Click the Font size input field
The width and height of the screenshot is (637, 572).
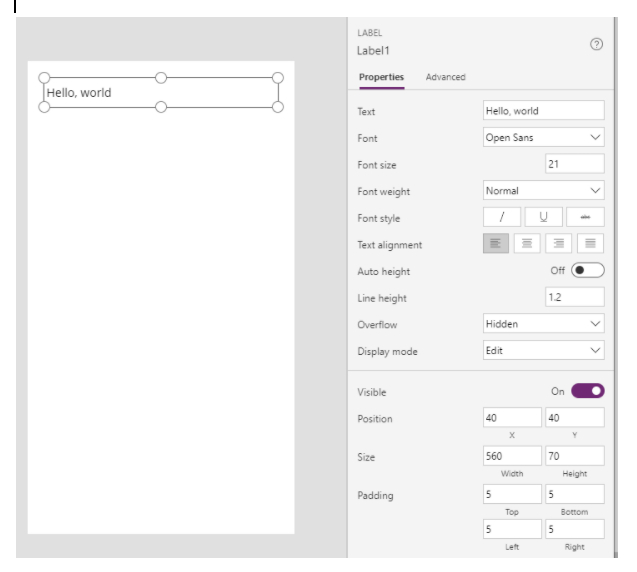point(574,164)
